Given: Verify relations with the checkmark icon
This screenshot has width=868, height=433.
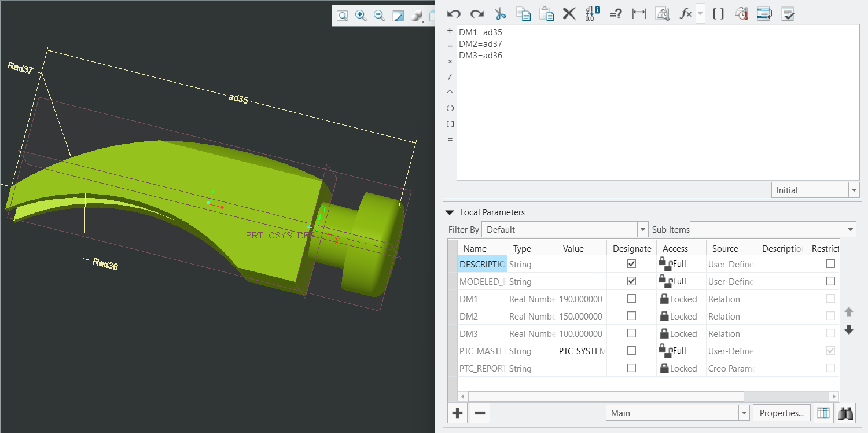Looking at the screenshot, I should (x=788, y=14).
